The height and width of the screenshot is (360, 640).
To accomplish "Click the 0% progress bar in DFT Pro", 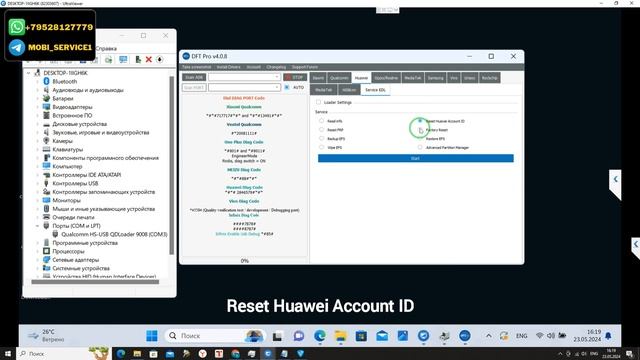I will pyautogui.click(x=244, y=260).
